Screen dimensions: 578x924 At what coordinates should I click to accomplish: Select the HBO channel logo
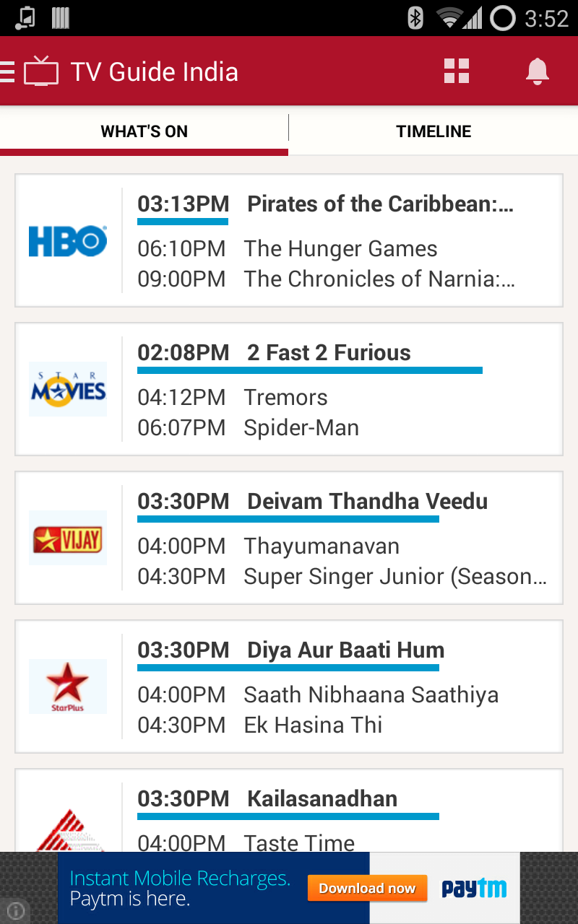coord(68,241)
